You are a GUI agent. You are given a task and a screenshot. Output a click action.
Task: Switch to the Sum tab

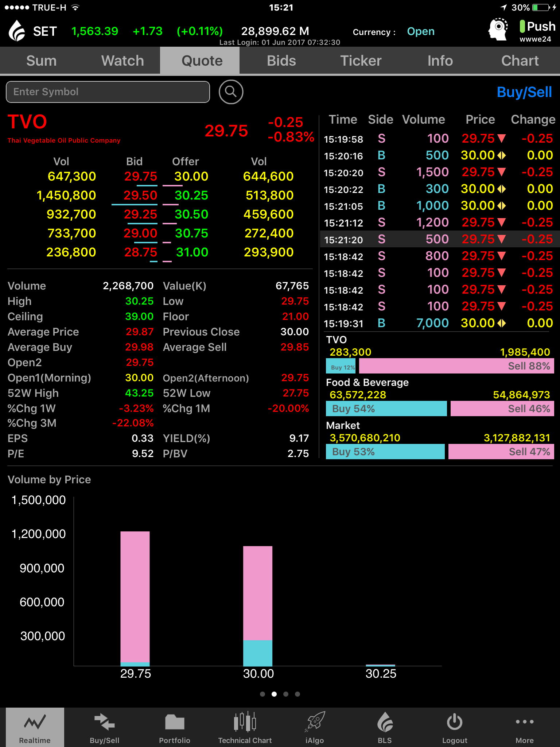41,61
